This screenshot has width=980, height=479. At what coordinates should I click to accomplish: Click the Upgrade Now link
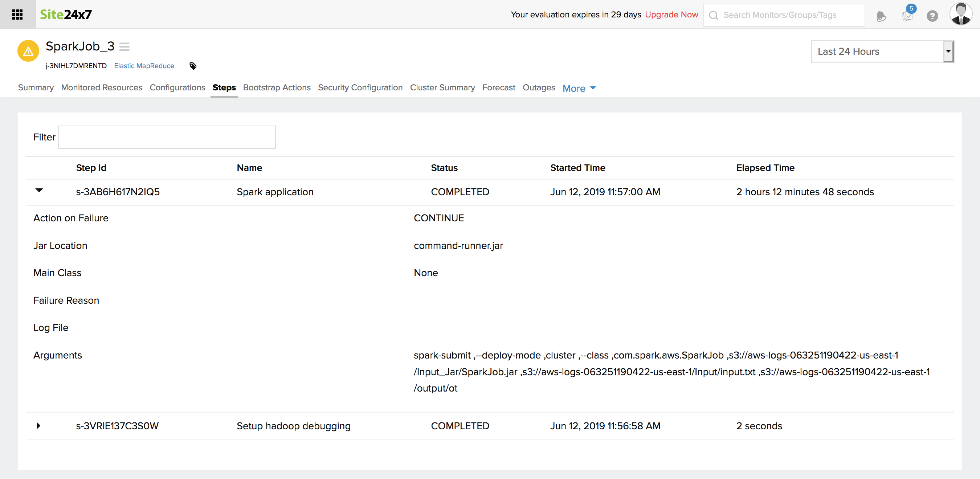[x=671, y=15]
